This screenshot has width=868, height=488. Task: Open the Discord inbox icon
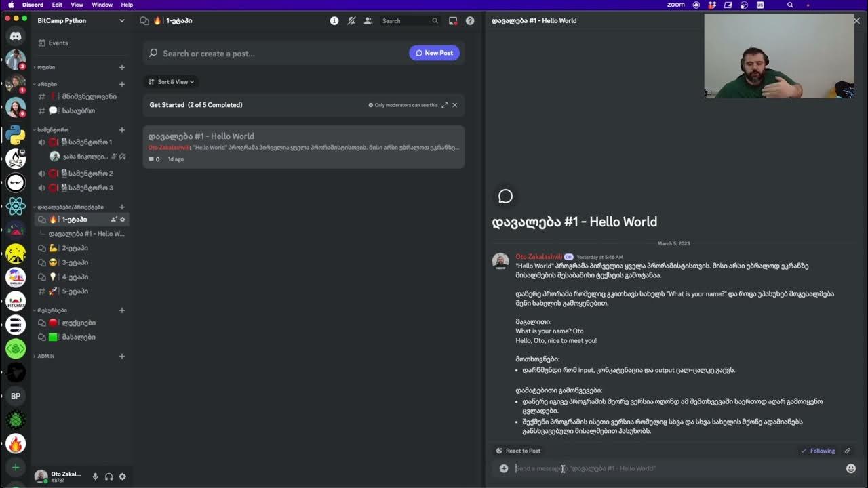453,21
